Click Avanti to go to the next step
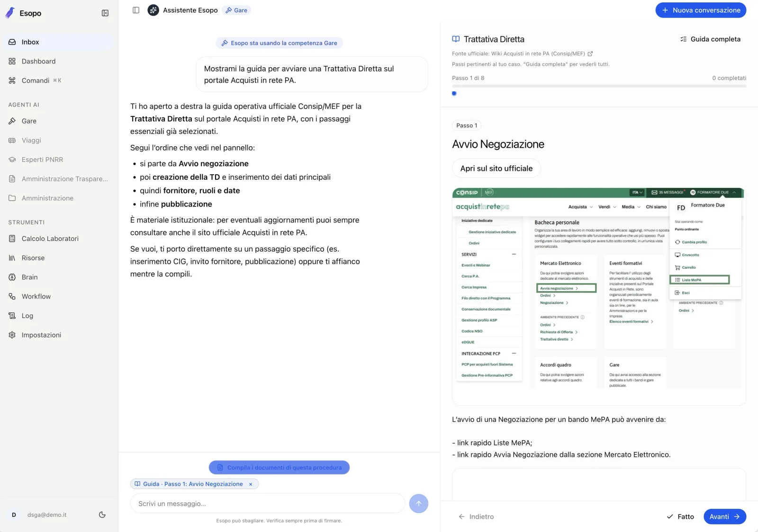Screen dimensions: 758x532 click(725, 517)
